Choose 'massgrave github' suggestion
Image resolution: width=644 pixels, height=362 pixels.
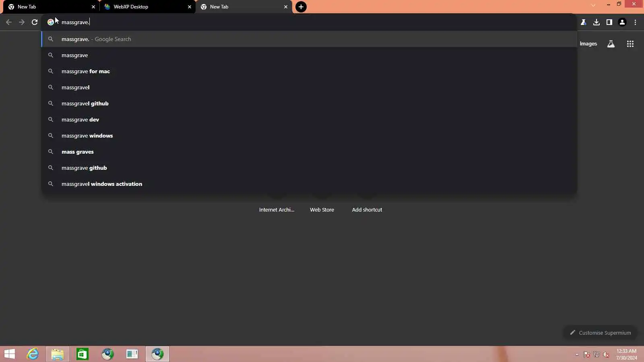309,168
